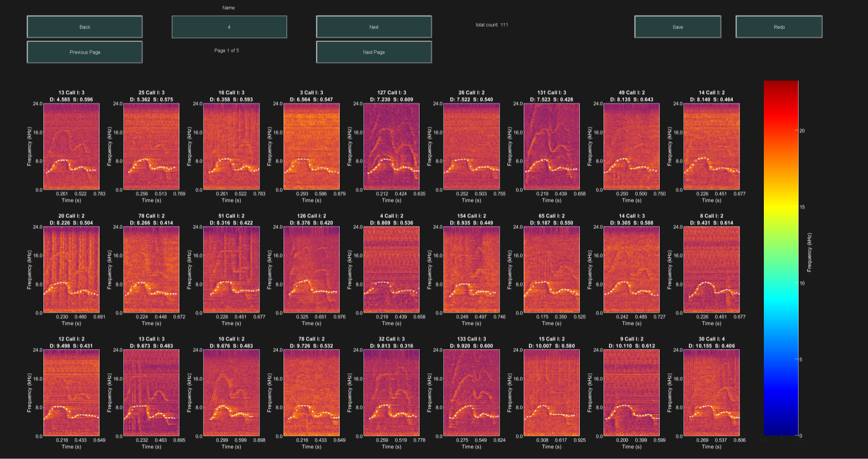Viewport: 868px width, 459px height.
Task: Select spectrogram 12 Call I: 2 D: 9.498
Action: [x=71, y=393]
